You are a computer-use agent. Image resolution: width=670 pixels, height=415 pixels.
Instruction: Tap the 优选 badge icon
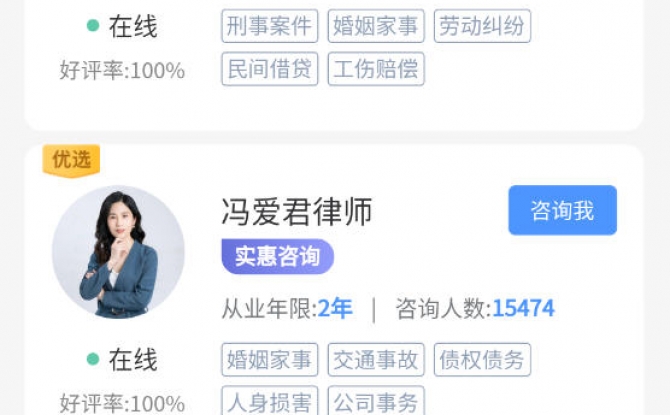[x=71, y=161]
